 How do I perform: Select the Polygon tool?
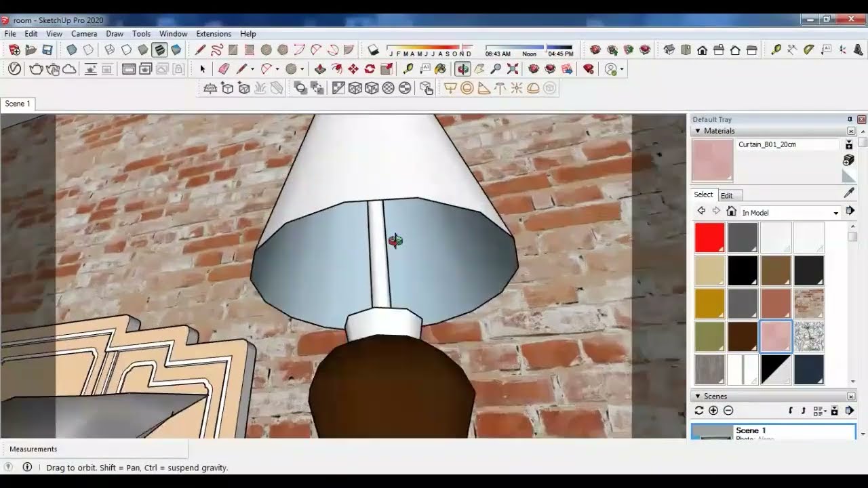tap(283, 49)
